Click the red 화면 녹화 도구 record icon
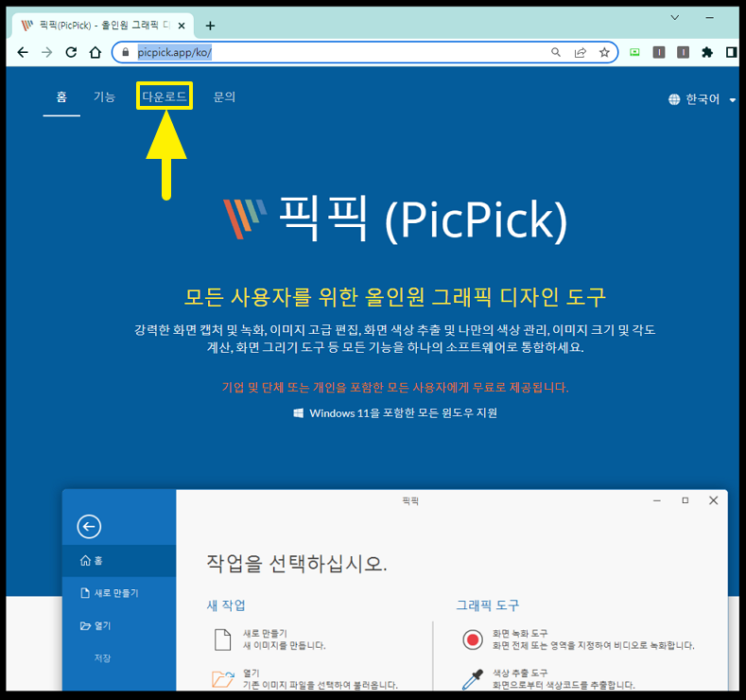 pos(473,639)
